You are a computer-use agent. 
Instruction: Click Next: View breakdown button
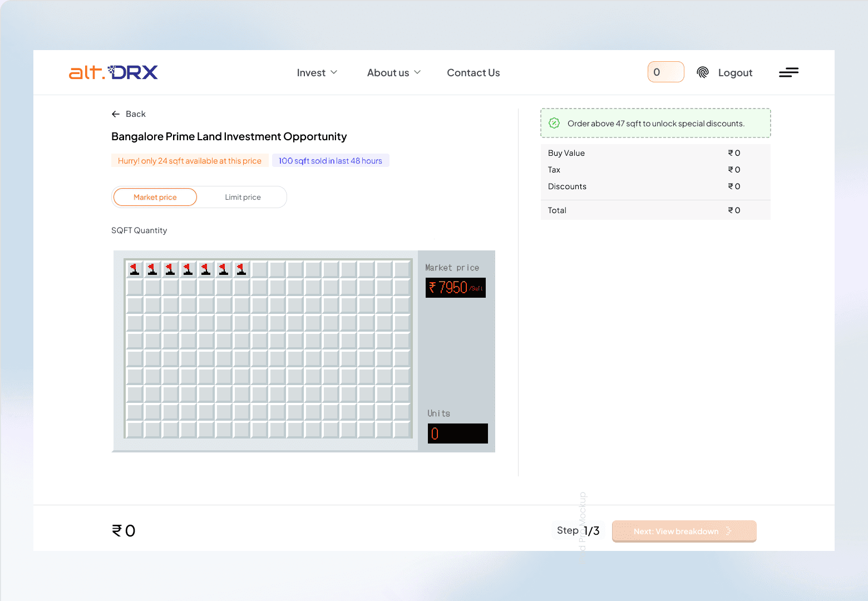[x=684, y=531]
